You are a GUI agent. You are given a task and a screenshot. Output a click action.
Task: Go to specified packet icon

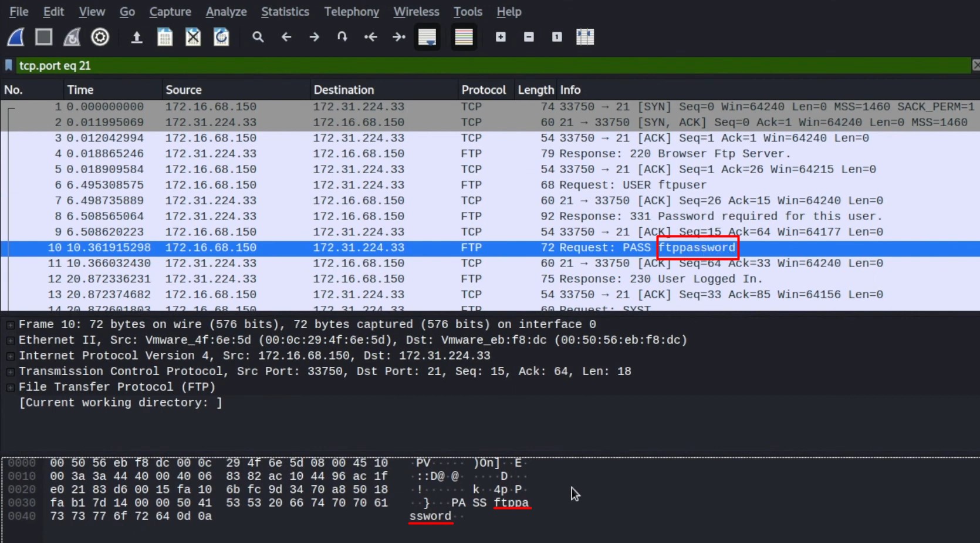click(342, 37)
